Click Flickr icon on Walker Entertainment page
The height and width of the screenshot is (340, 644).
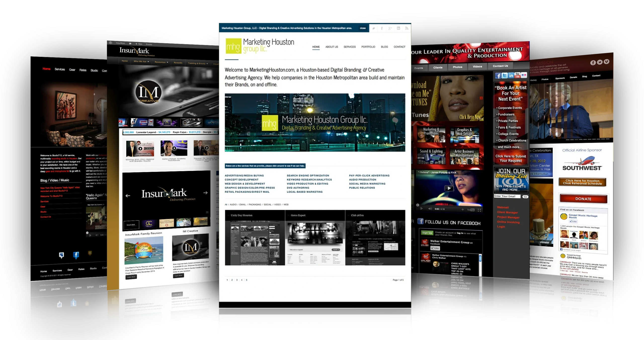pos(524,75)
